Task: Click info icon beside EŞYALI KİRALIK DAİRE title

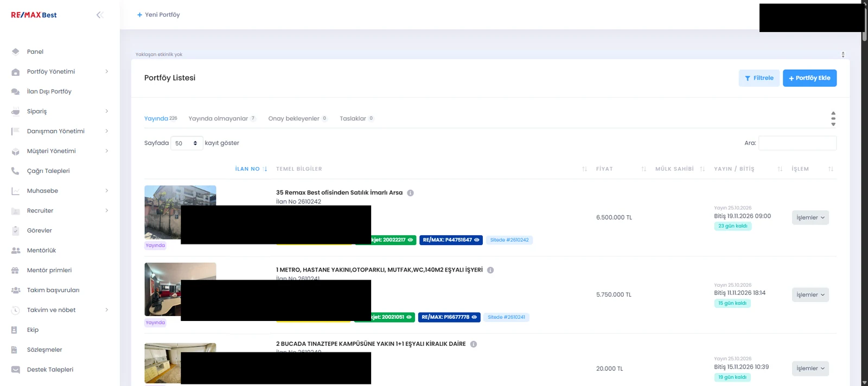Action: tap(474, 344)
